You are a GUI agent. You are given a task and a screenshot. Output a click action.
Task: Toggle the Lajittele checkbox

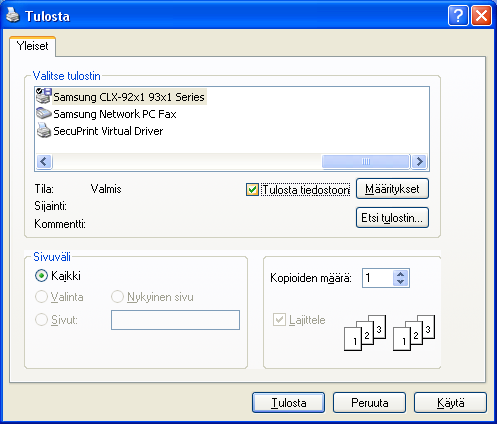point(279,320)
